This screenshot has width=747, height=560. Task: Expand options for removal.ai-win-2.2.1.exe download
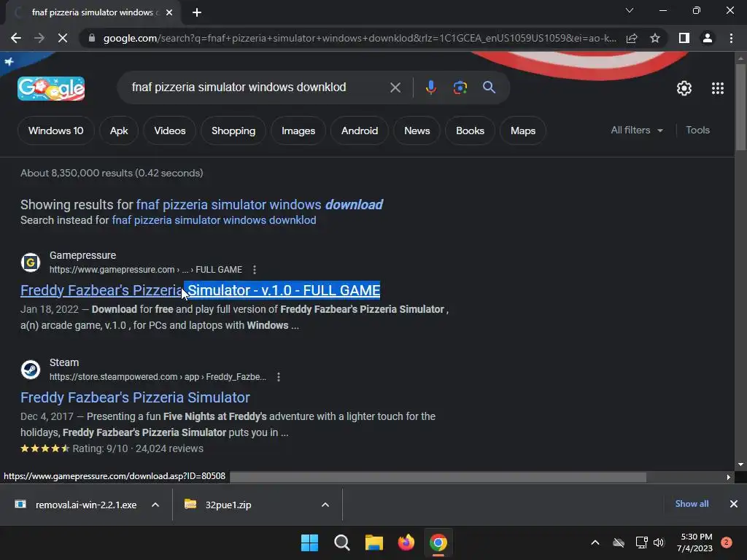click(x=155, y=505)
